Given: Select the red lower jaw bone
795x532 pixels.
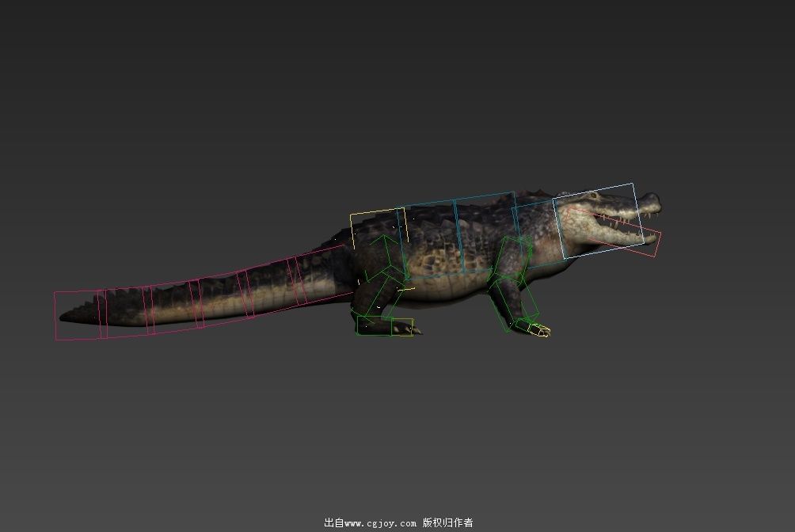Looking at the screenshot, I should point(614,232).
